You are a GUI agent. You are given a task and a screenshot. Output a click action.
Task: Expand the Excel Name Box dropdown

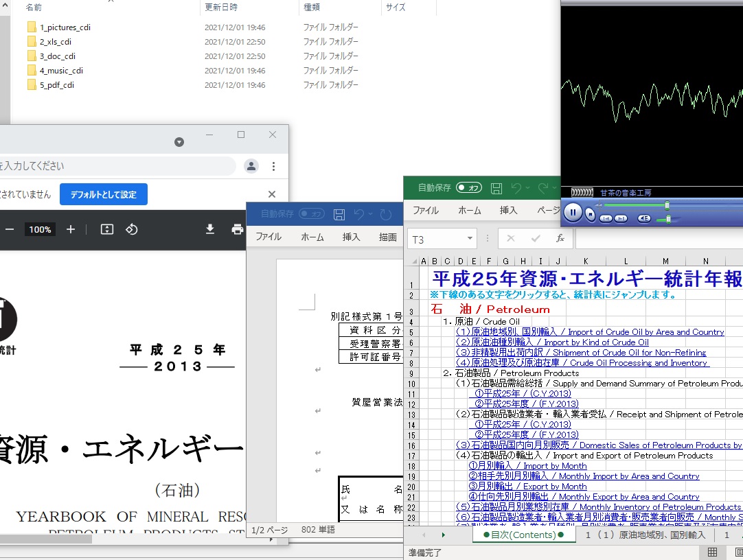(x=470, y=239)
